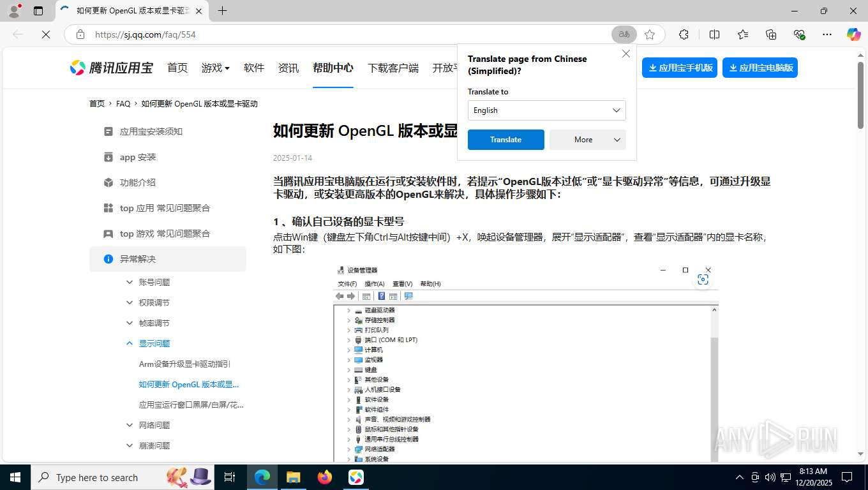
Task: Open 应用宝运行窗口黑屏 article
Action: pos(191,405)
